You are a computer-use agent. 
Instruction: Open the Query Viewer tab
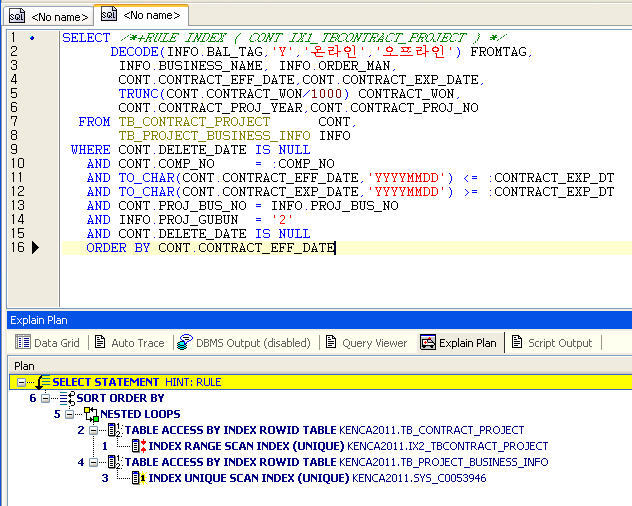[x=366, y=343]
